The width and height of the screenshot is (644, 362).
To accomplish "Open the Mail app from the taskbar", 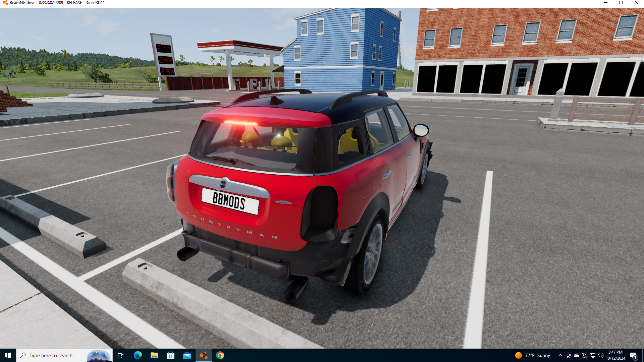I will coord(187,355).
